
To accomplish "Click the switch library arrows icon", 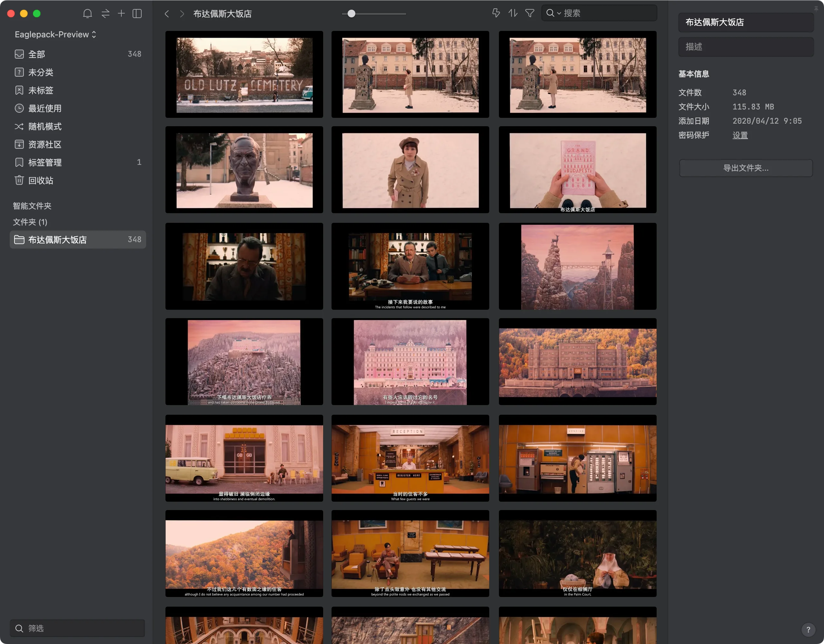I will 105,14.
